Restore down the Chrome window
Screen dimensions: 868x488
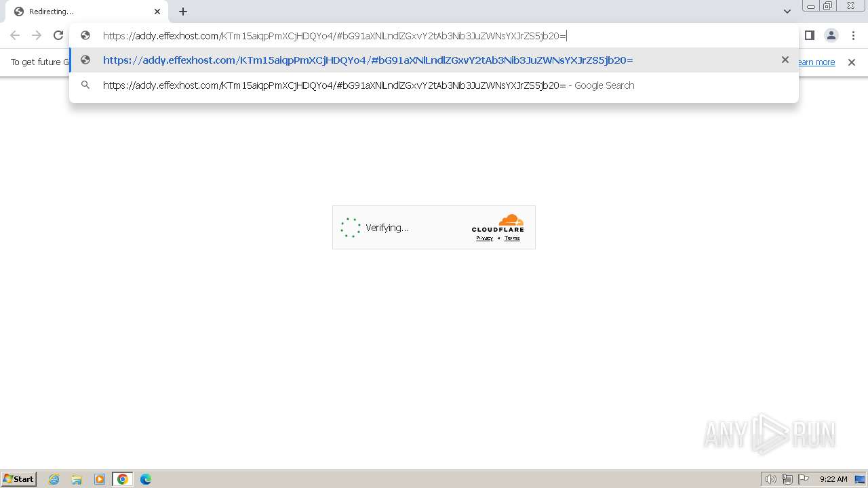click(828, 6)
